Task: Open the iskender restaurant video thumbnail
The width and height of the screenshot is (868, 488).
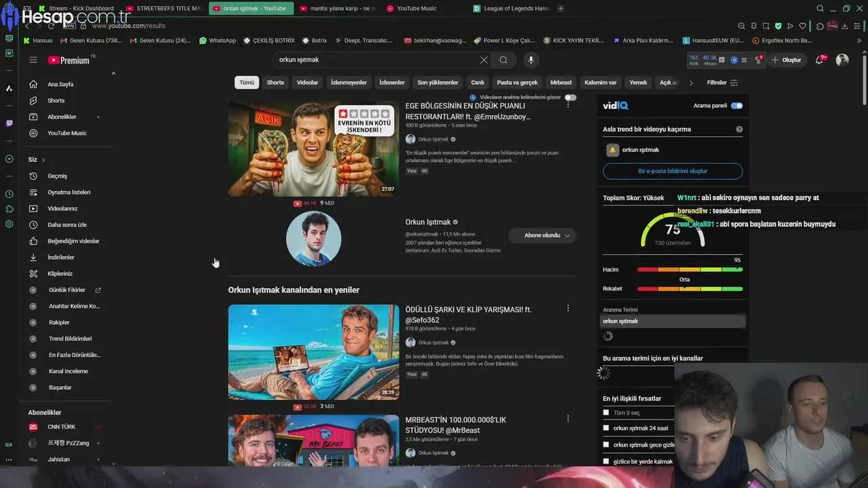Action: pos(313,149)
